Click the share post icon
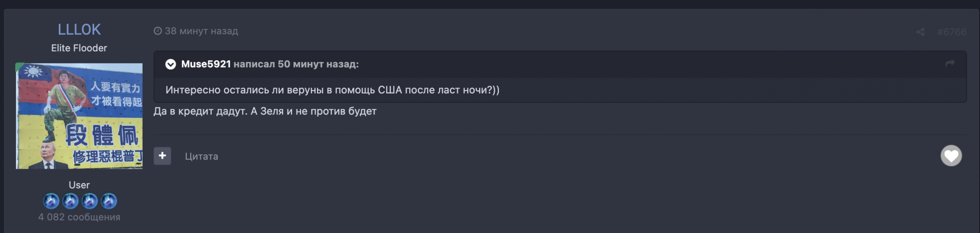This screenshot has height=233, width=980. click(x=920, y=32)
